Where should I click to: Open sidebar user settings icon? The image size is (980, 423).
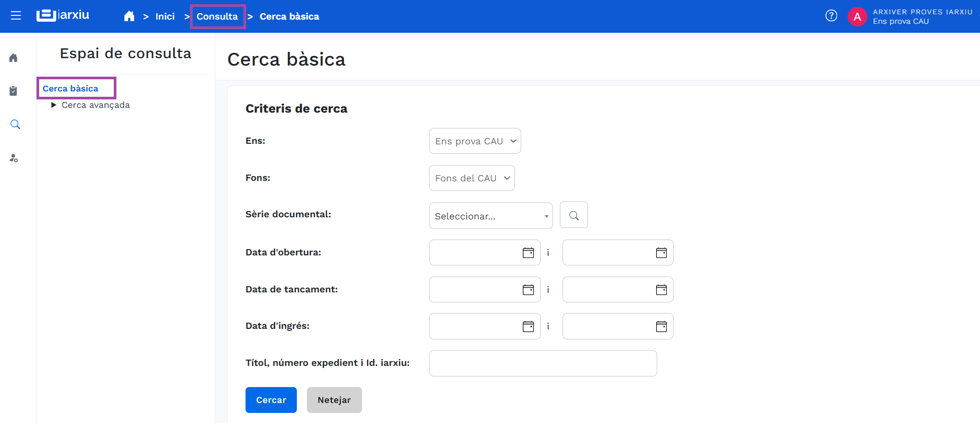click(x=14, y=158)
